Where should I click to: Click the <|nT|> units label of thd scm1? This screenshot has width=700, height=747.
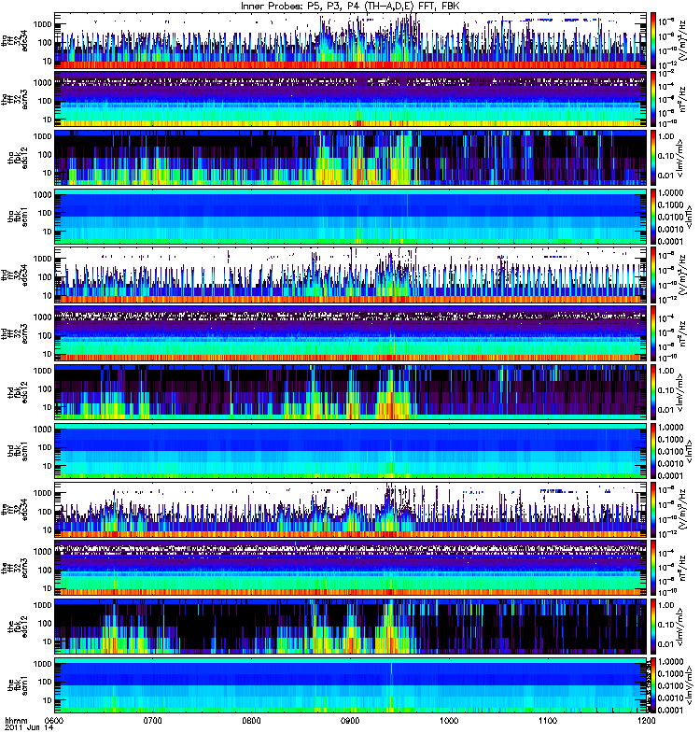pyautogui.click(x=688, y=451)
